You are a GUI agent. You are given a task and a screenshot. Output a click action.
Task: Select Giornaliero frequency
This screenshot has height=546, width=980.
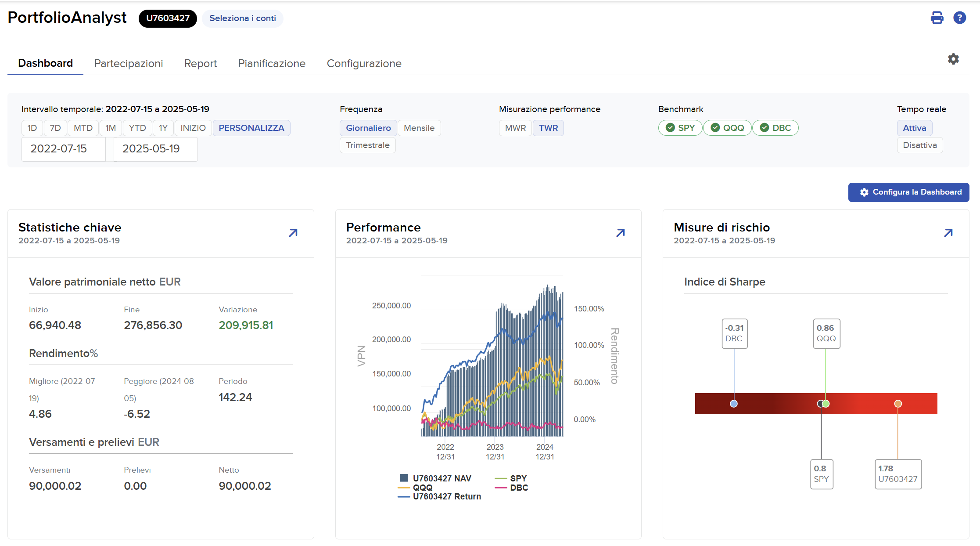coord(368,128)
